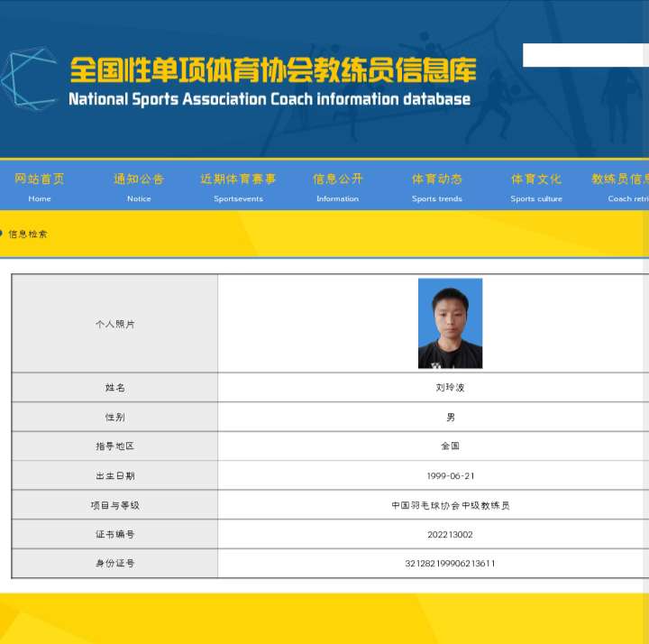This screenshot has width=649, height=644.
Task: Select the 证书编号 certificate number value
Action: click(450, 534)
